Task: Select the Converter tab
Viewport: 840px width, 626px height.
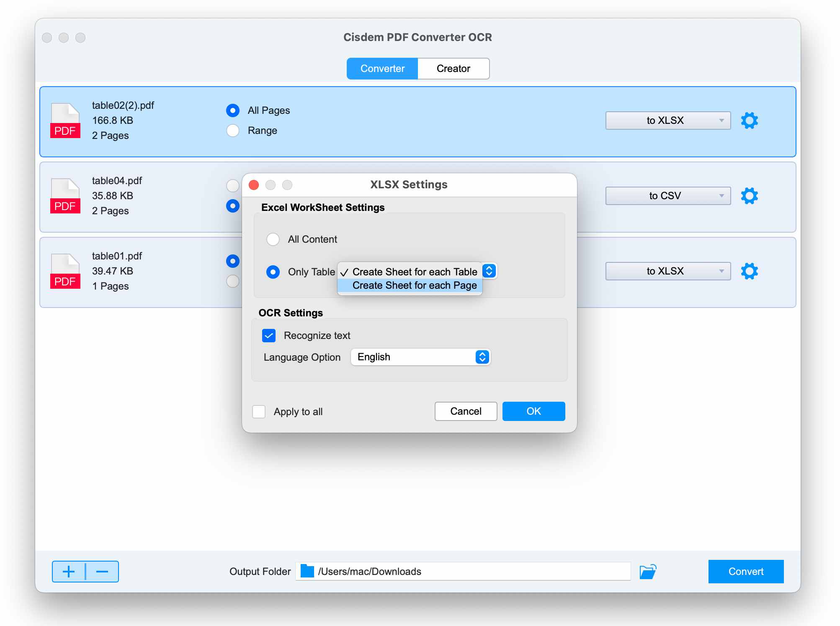Action: coord(382,68)
